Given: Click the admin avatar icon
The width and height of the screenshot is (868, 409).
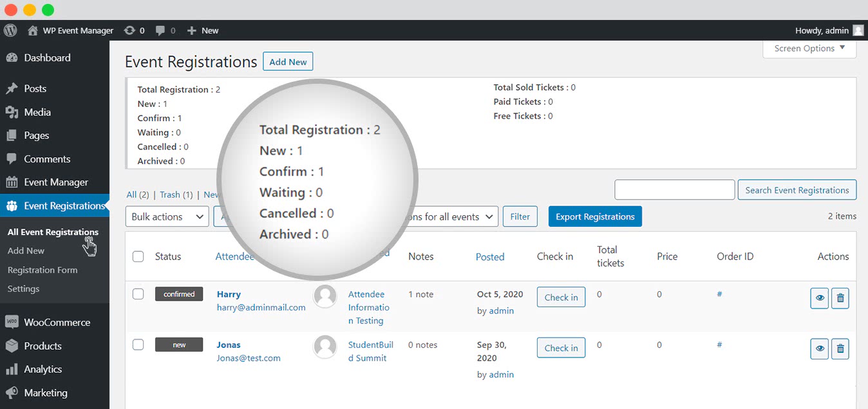Looking at the screenshot, I should (x=858, y=30).
